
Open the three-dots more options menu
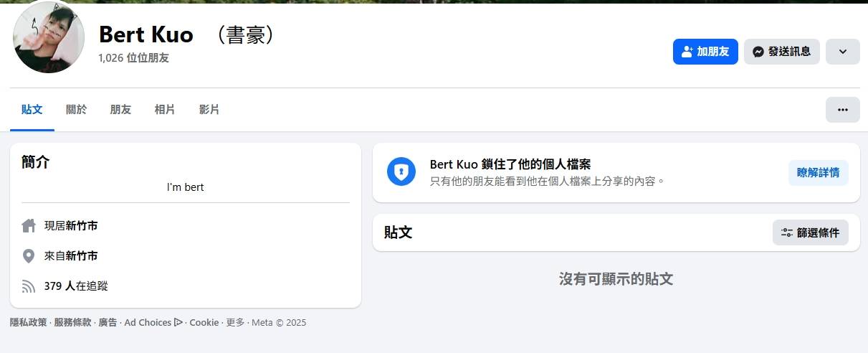point(842,110)
